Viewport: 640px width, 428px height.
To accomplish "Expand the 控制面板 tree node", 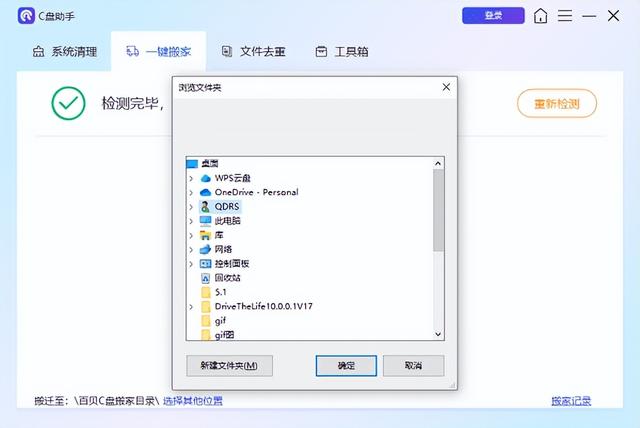I will (191, 264).
